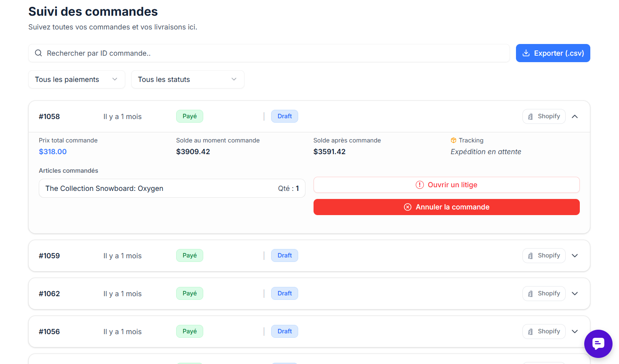
Task: Open the Tous les paiements filter
Action: click(77, 79)
